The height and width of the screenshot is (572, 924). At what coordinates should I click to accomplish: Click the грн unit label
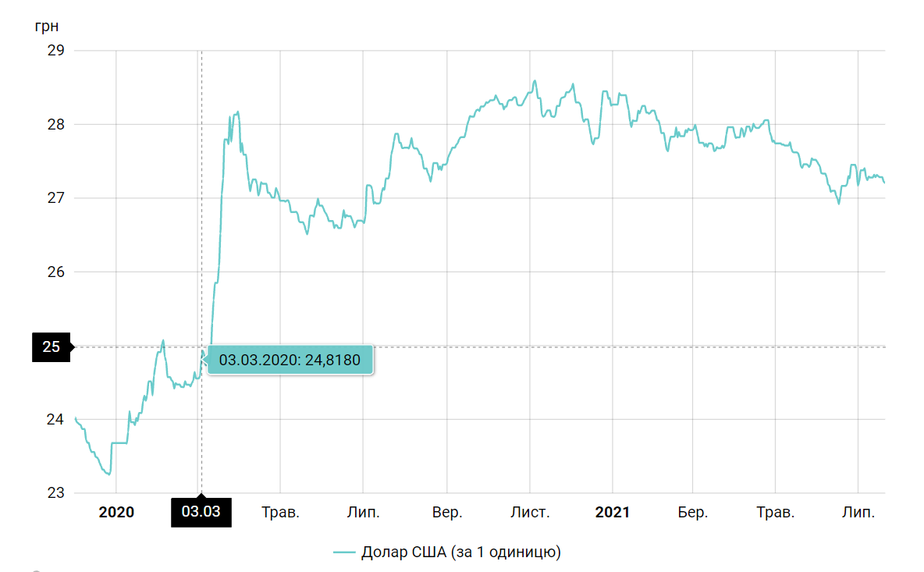click(47, 26)
